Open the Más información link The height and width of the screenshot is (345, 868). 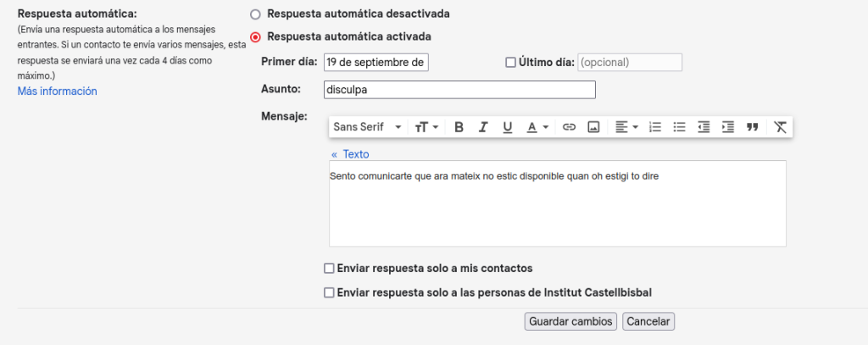click(x=57, y=92)
